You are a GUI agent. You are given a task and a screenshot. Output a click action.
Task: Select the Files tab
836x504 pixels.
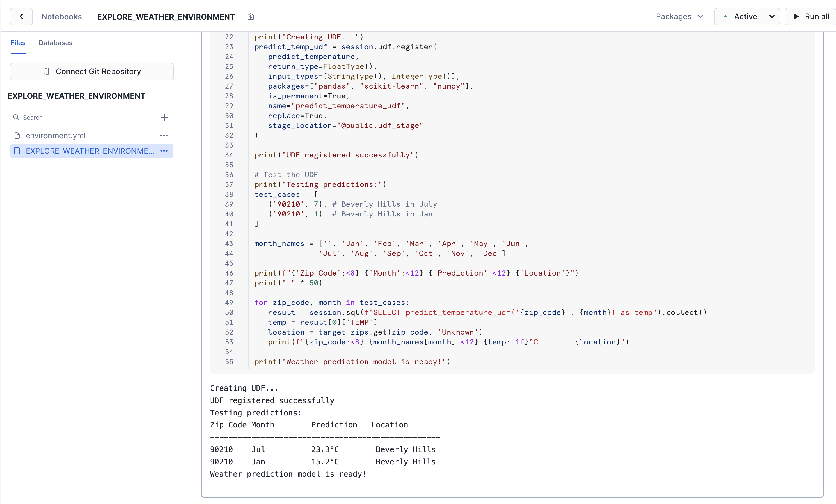(x=18, y=43)
